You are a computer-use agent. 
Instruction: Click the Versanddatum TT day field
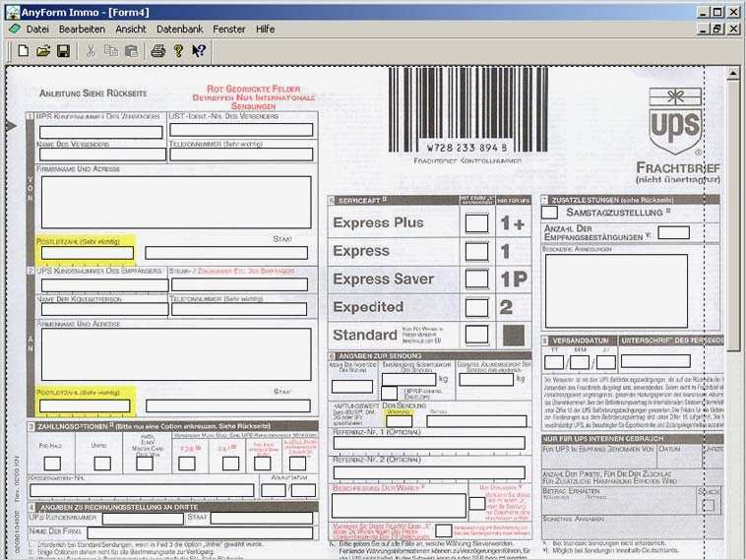click(554, 362)
